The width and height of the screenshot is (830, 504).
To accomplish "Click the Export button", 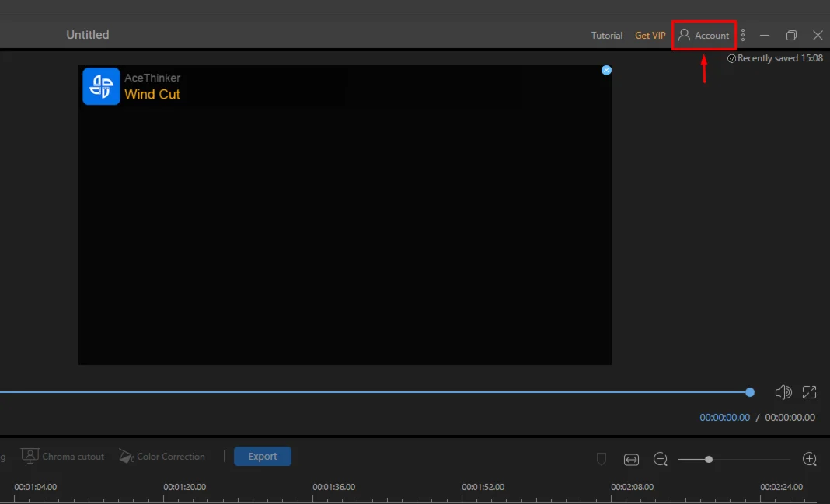I will click(x=263, y=456).
